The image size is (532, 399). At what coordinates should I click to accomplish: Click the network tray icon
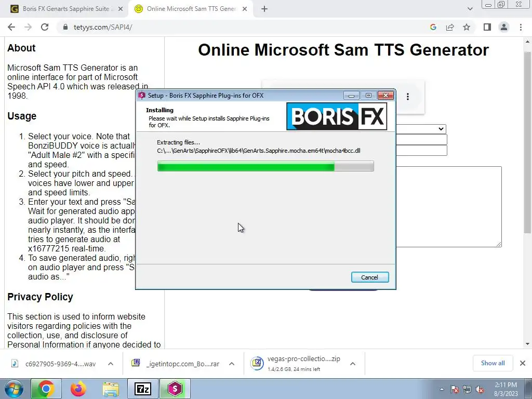(x=467, y=389)
